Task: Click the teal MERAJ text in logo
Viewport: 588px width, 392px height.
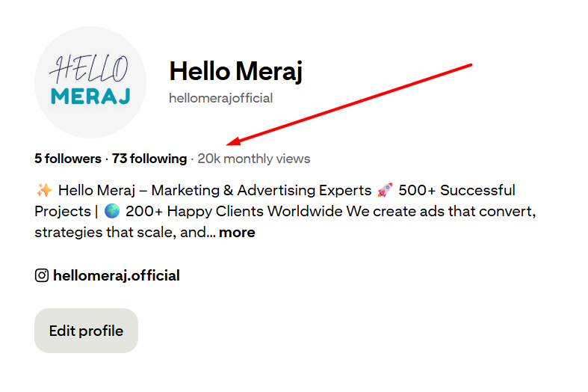Action: 90,96
